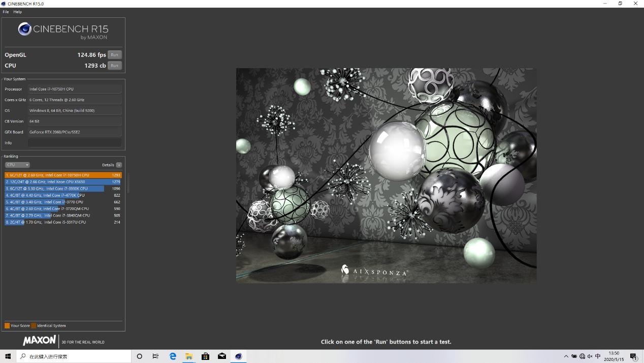Click the orange Your Score legend swatch
644x363 pixels.
click(x=7, y=325)
